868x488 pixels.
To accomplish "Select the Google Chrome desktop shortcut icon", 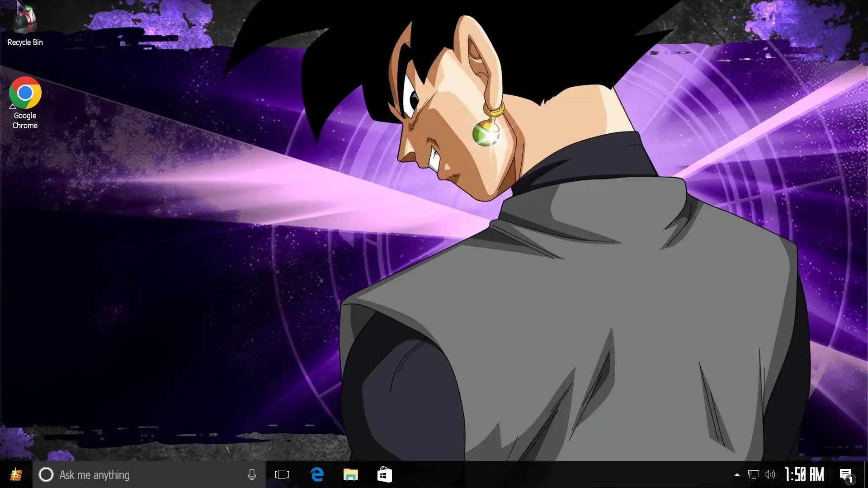I will (x=25, y=93).
